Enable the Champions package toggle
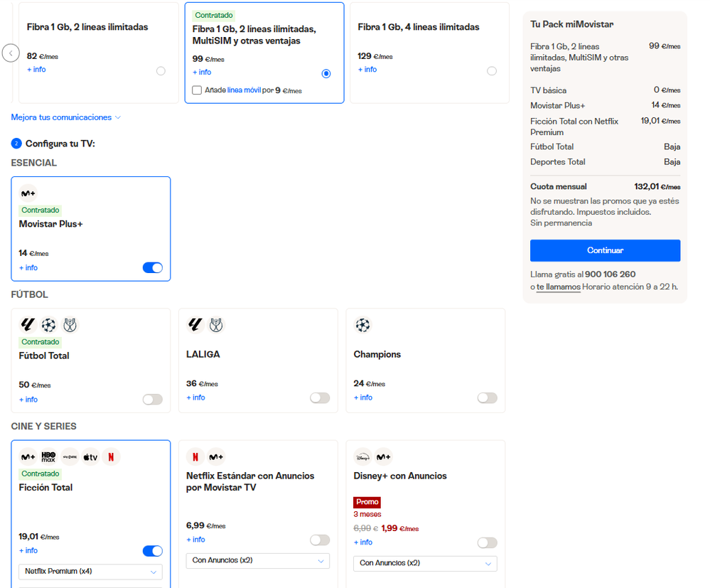Viewport: 710px width, 588px height. click(487, 398)
